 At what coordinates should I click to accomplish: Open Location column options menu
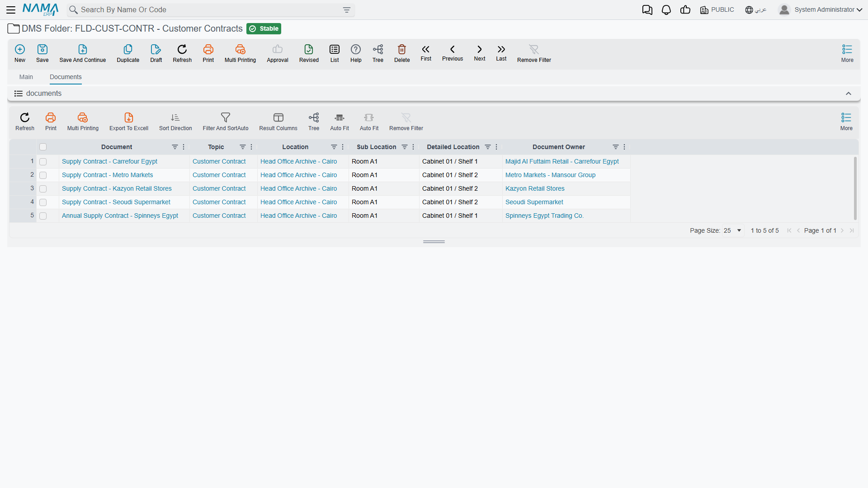coord(343,147)
